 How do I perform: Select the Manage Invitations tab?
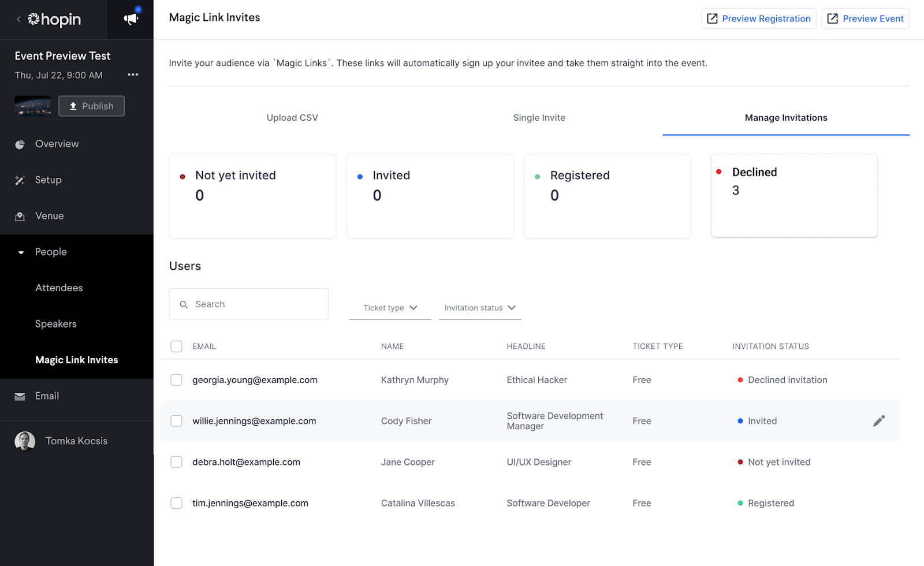pos(786,118)
